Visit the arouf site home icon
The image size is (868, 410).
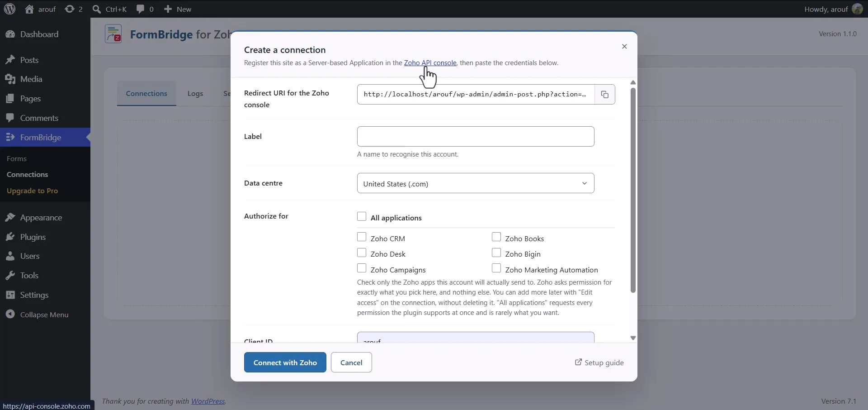29,9
